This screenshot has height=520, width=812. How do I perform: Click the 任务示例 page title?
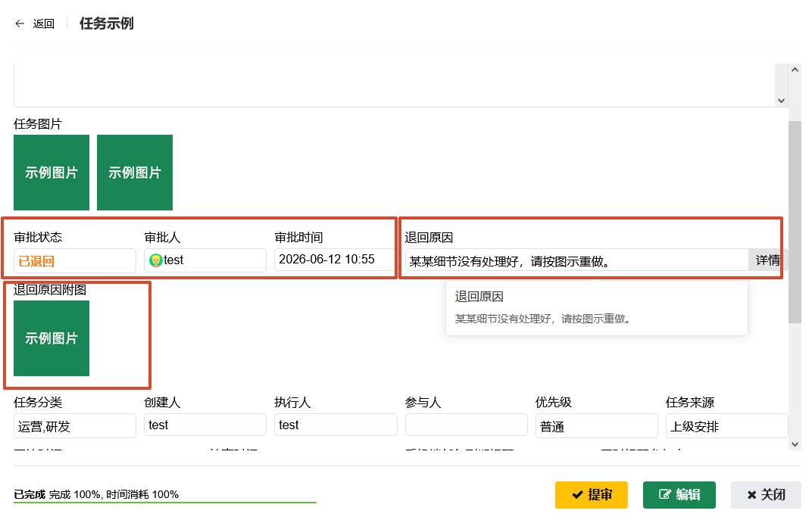tap(106, 23)
